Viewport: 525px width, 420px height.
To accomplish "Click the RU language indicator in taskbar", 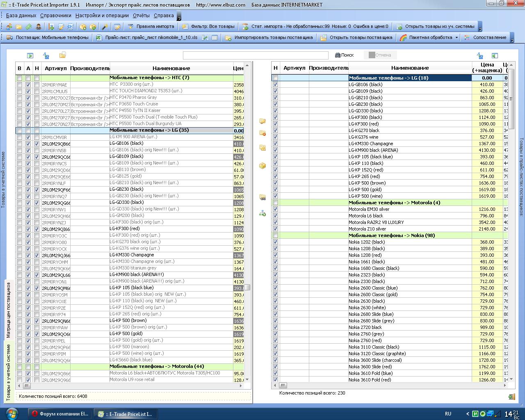I will [448, 414].
